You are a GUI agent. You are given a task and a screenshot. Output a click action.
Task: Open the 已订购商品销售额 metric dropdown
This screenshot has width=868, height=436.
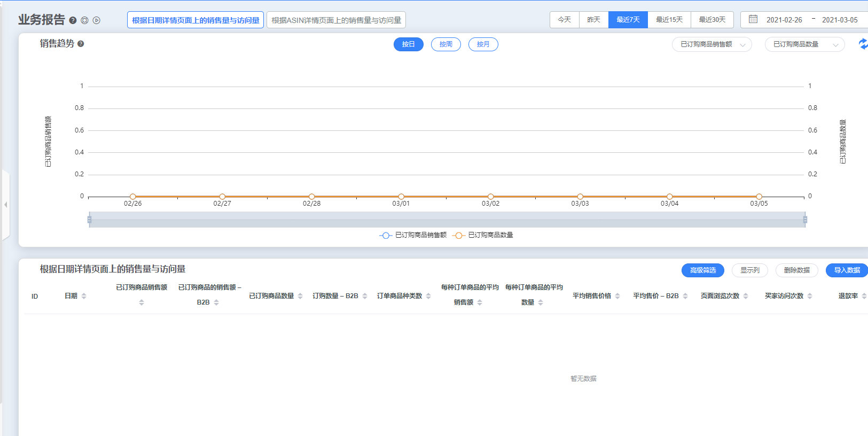click(x=712, y=44)
